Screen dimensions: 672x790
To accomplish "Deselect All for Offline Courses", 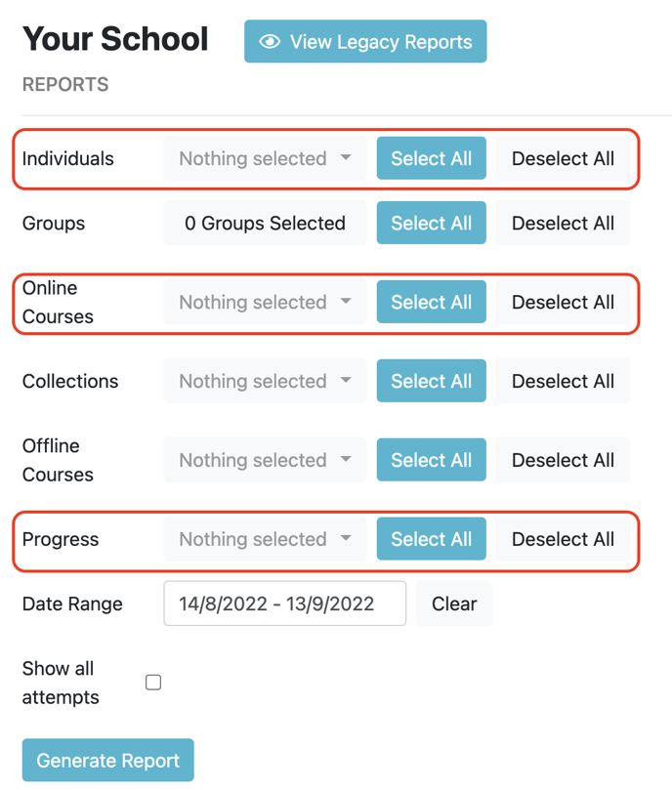I will [x=563, y=460].
